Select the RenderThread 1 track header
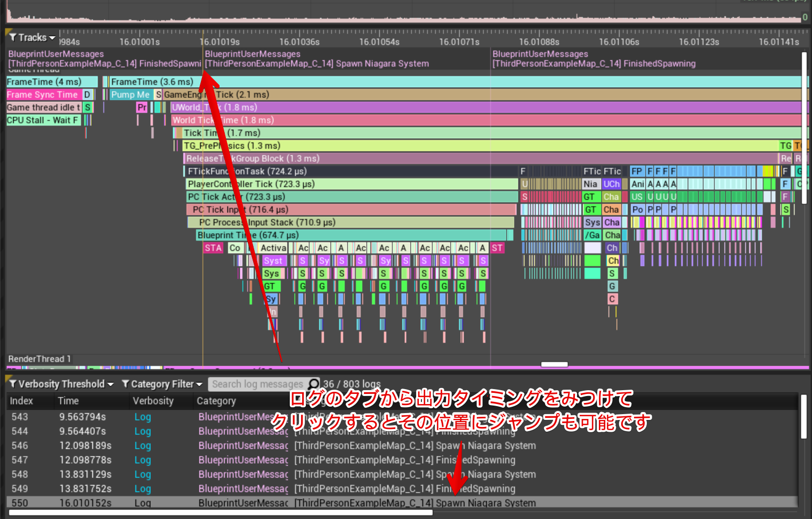The width and height of the screenshot is (812, 519). [39, 359]
